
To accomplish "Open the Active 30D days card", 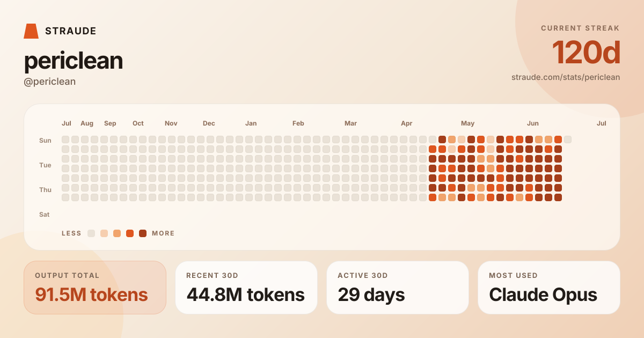I will tap(398, 288).
